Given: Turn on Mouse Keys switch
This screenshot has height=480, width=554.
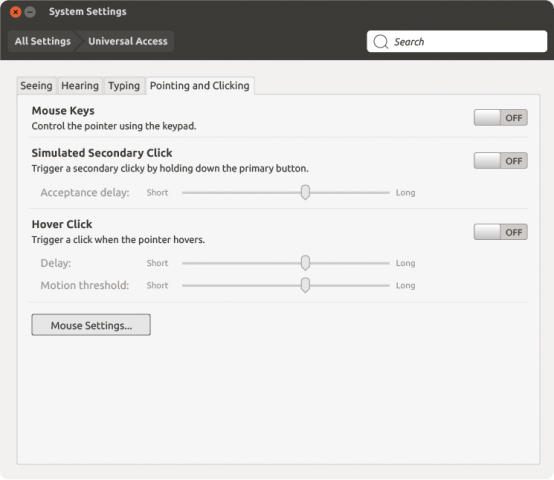Looking at the screenshot, I should click(500, 118).
